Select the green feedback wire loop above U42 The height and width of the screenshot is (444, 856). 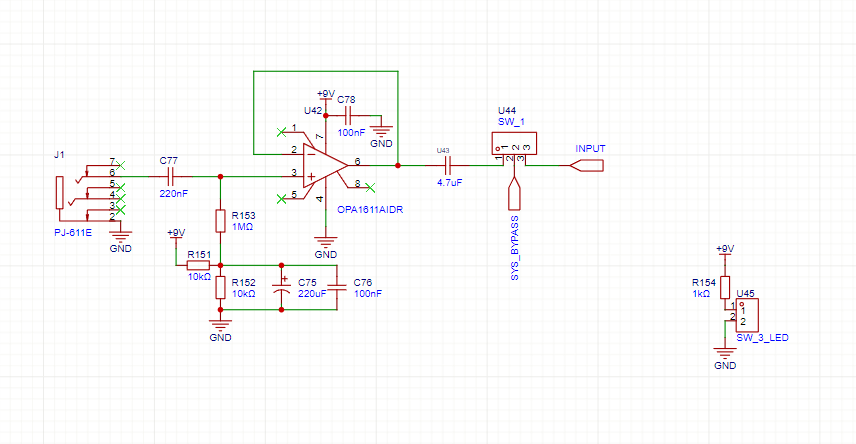pyautogui.click(x=325, y=72)
